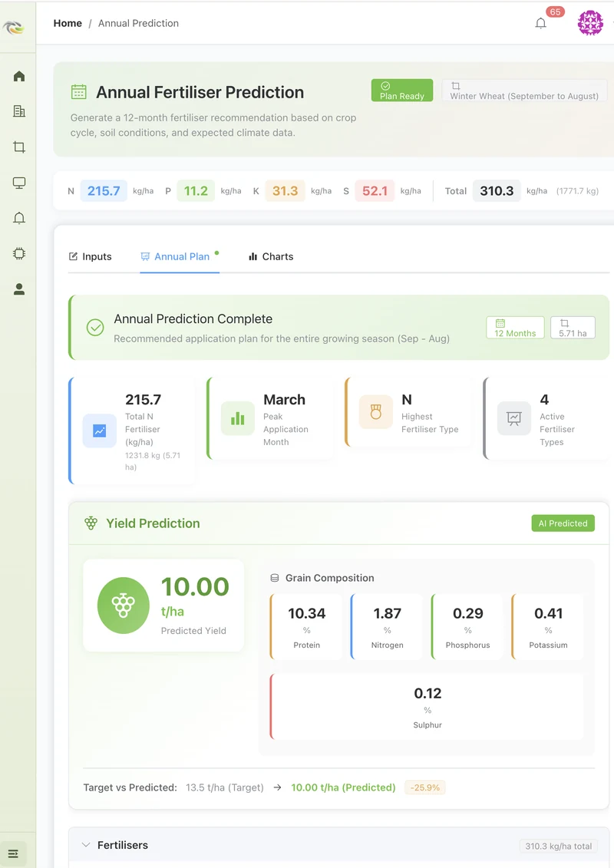
Task: Open the user profile icon in the sidebar
Action: click(x=19, y=289)
